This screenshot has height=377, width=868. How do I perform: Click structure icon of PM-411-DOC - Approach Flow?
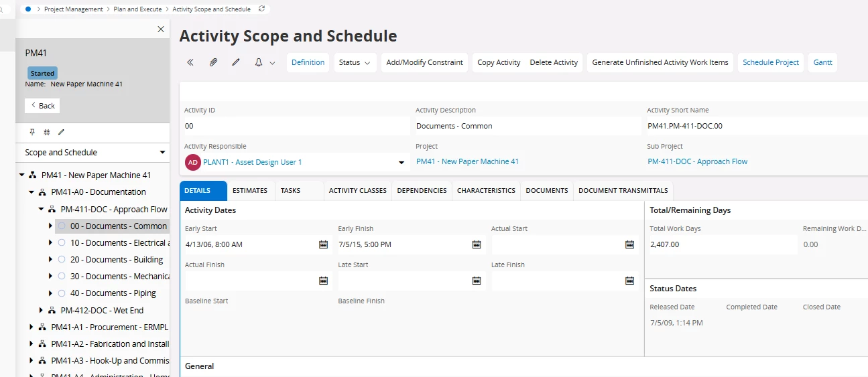point(52,210)
